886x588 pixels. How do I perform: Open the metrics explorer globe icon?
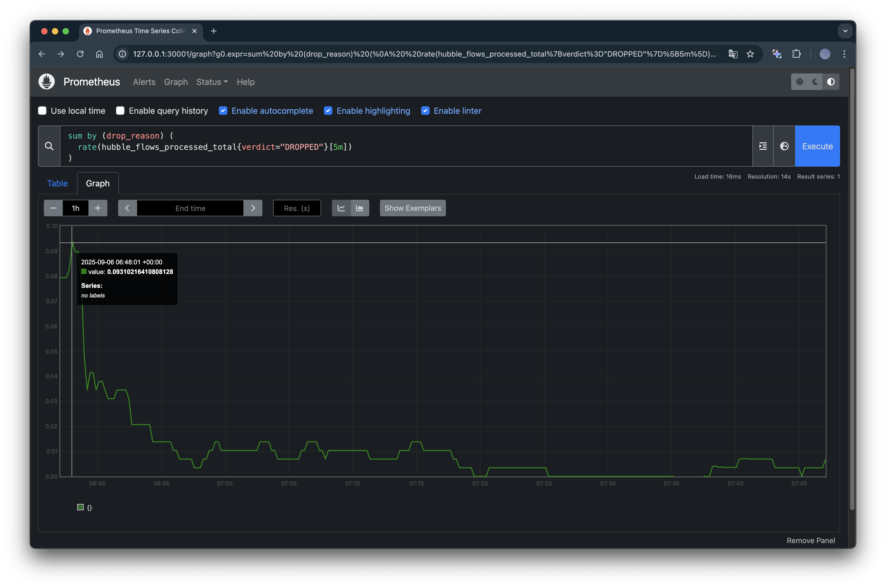tap(784, 146)
